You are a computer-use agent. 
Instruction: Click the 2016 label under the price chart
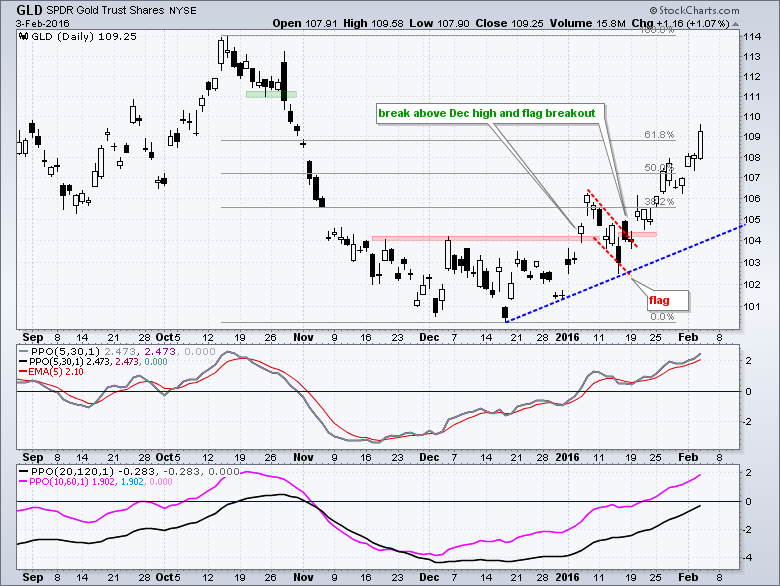[567, 337]
